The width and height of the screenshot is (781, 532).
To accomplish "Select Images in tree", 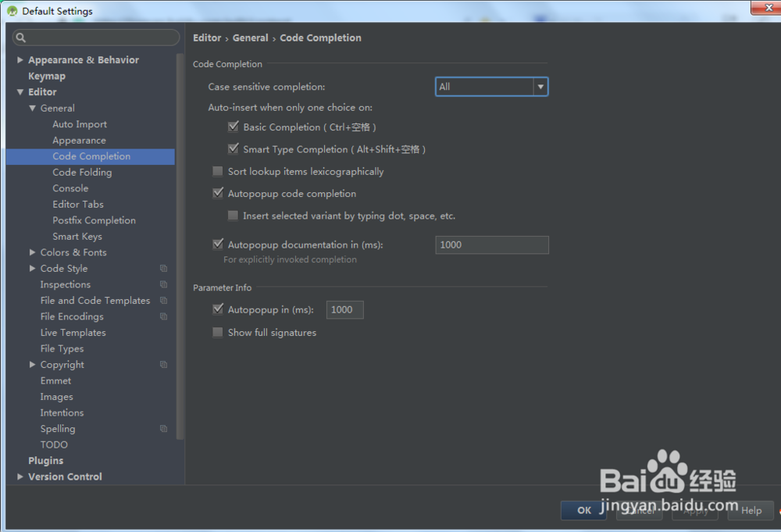I will tap(57, 397).
